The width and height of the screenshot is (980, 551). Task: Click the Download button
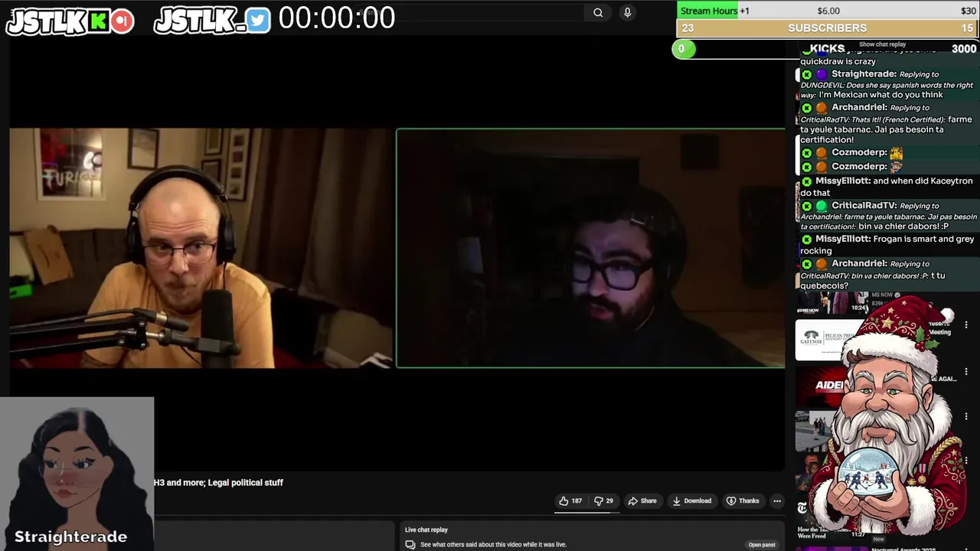[x=692, y=501]
